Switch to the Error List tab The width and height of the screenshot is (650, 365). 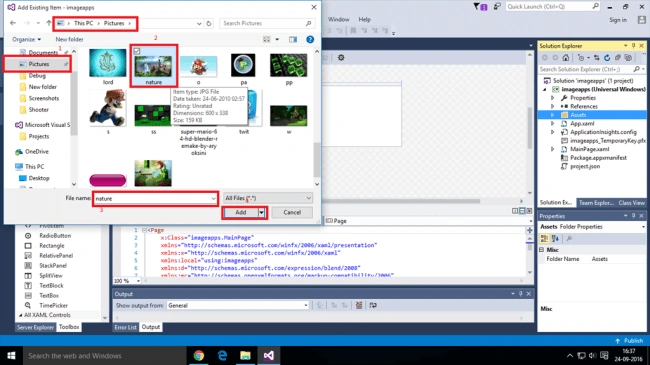[125, 327]
